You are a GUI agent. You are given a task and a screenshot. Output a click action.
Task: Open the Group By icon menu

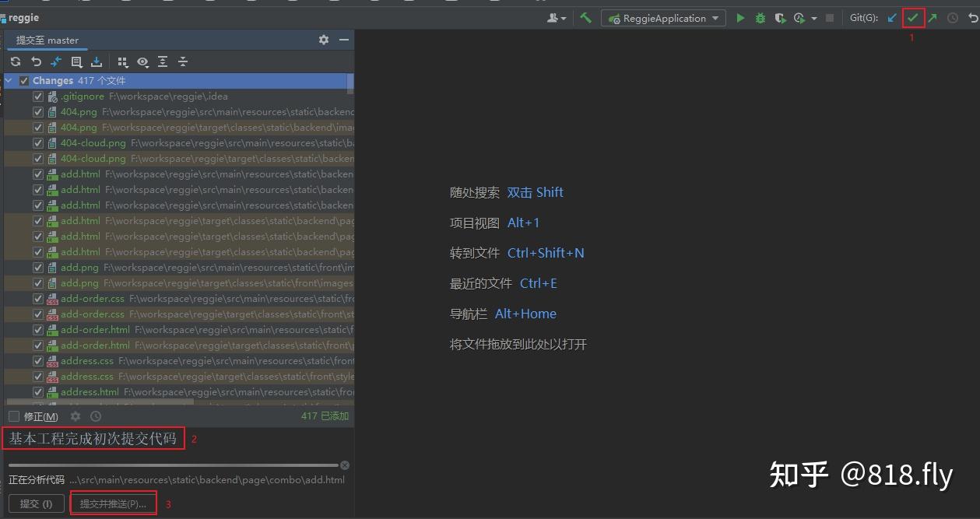pos(123,61)
